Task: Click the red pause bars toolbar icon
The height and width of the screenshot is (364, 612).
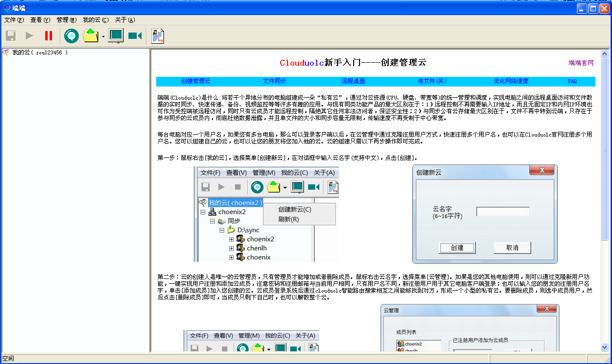Action: [x=49, y=36]
